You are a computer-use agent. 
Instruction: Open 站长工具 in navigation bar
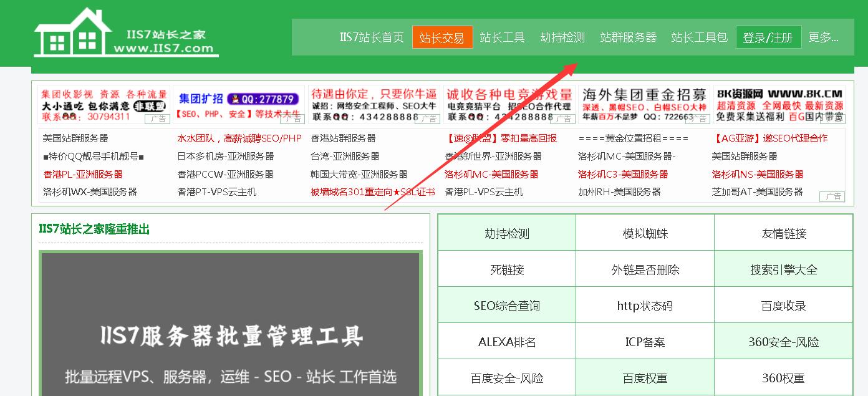[x=502, y=37]
